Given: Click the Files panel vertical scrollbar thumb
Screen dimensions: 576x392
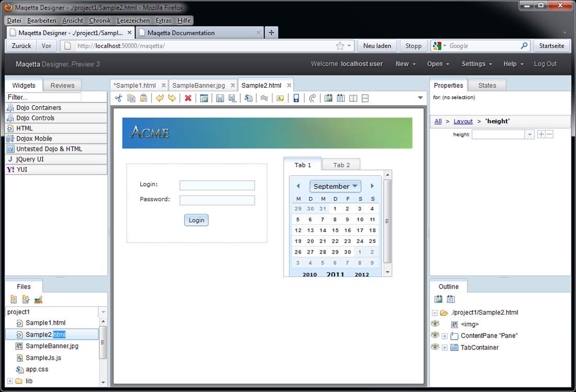Looking at the screenshot, I should tap(103, 342).
